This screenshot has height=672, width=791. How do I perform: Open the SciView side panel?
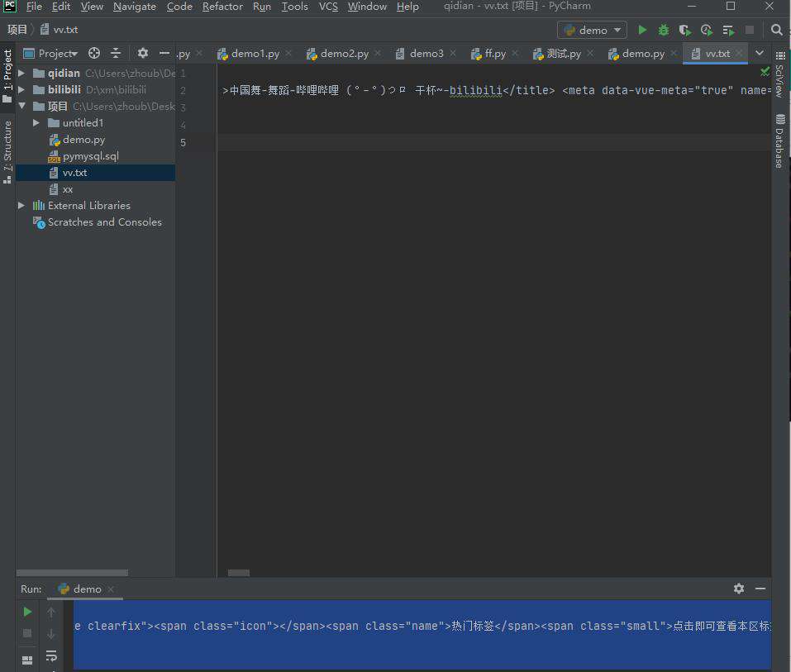(780, 74)
